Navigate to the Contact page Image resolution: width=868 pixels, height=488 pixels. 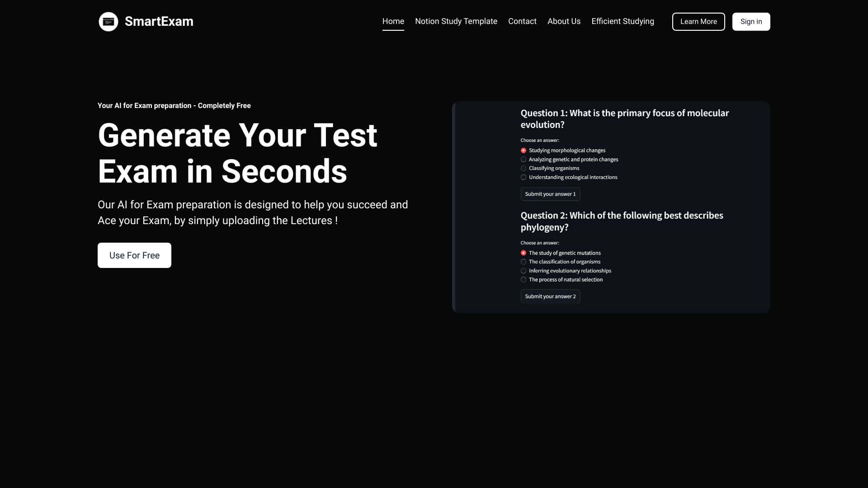click(522, 21)
